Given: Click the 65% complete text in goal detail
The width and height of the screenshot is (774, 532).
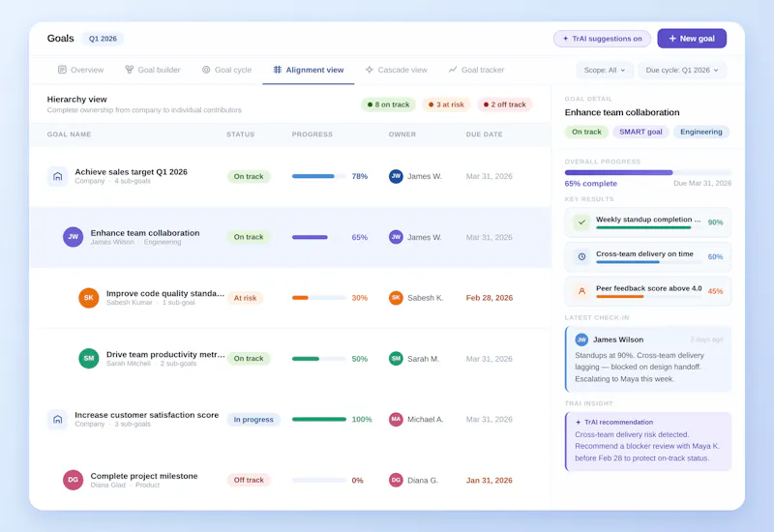Looking at the screenshot, I should click(591, 184).
